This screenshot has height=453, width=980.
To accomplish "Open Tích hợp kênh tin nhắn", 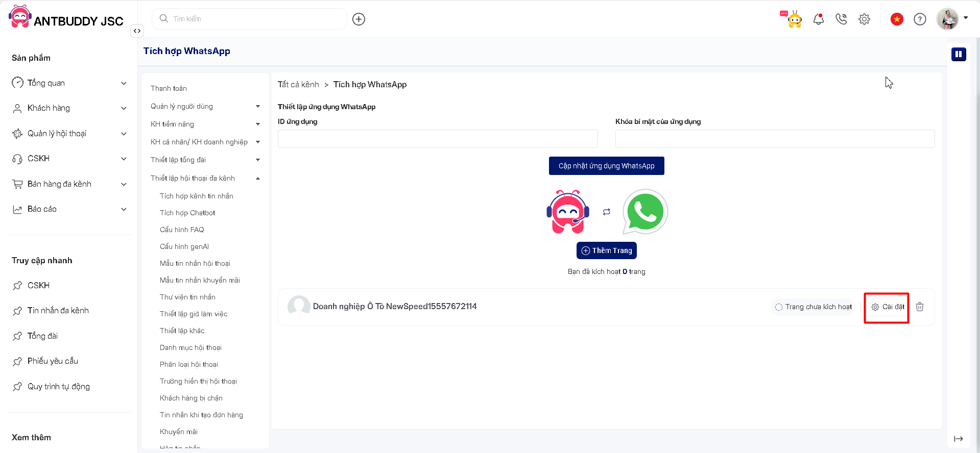I will pyautogui.click(x=196, y=196).
